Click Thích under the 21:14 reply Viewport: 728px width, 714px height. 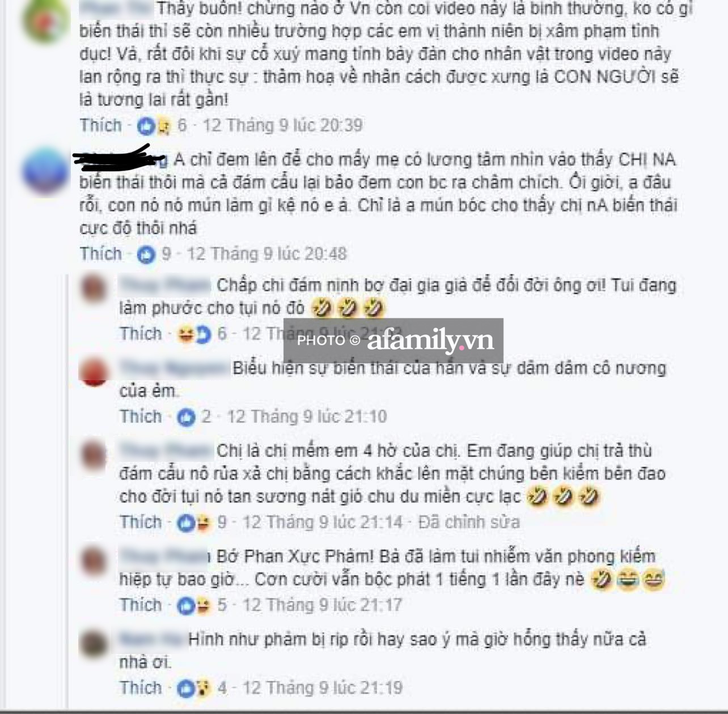141,522
